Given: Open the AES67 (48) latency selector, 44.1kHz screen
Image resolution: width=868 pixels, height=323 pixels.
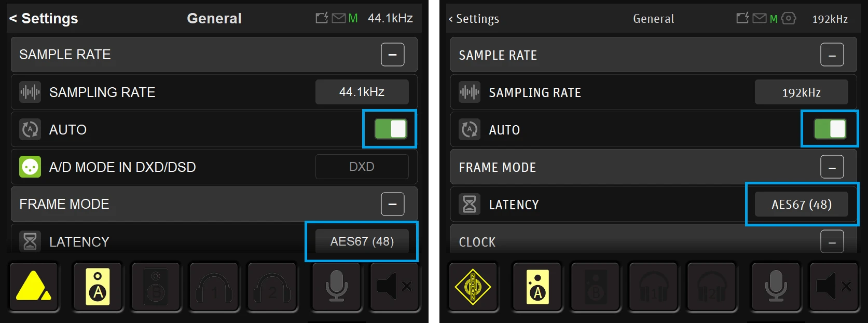Looking at the screenshot, I should tap(362, 241).
